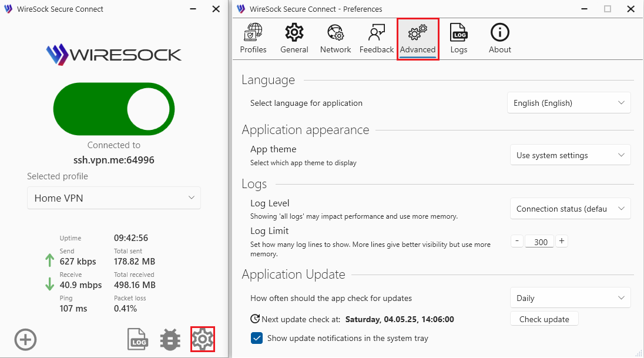Click the green Receive download arrow icon
The image size is (644, 358).
point(50,283)
